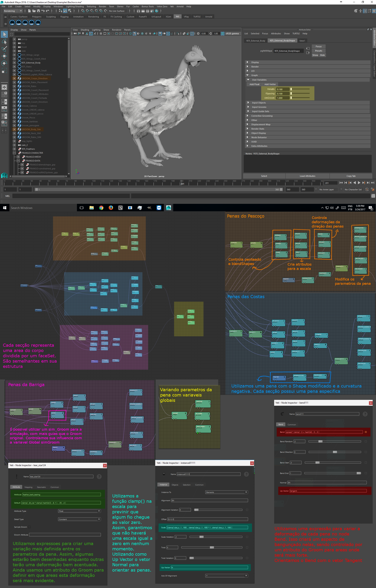Select the Lasso tool in the toolbox
The height and width of the screenshot is (588, 376).
pyautogui.click(x=4, y=42)
